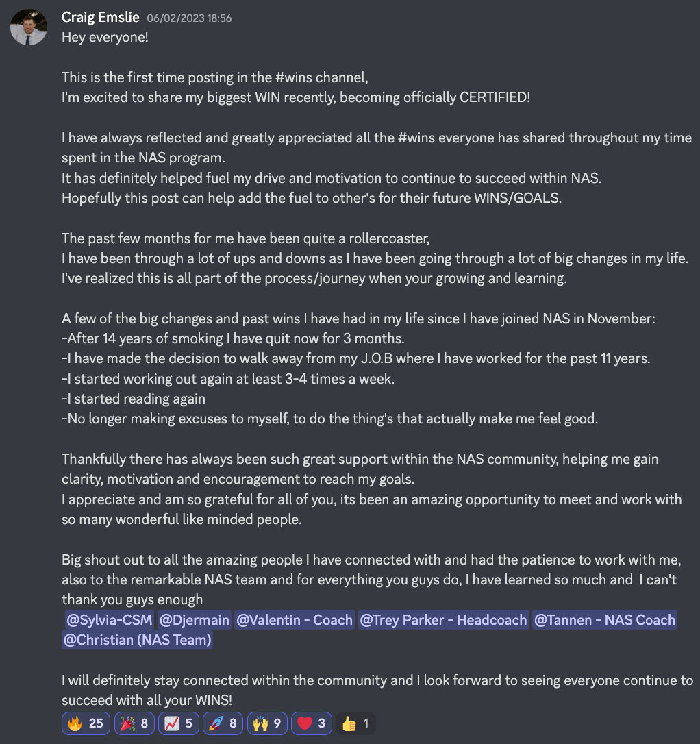Image resolution: width=700 pixels, height=744 pixels.
Task: Toggle the raised hands reaction
Action: [267, 723]
